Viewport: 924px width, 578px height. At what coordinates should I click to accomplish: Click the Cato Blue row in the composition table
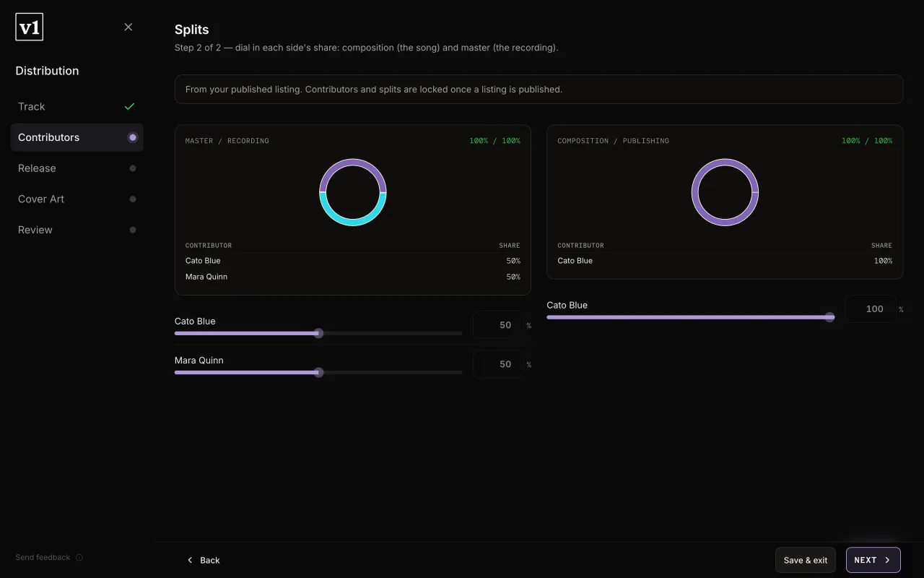point(725,261)
